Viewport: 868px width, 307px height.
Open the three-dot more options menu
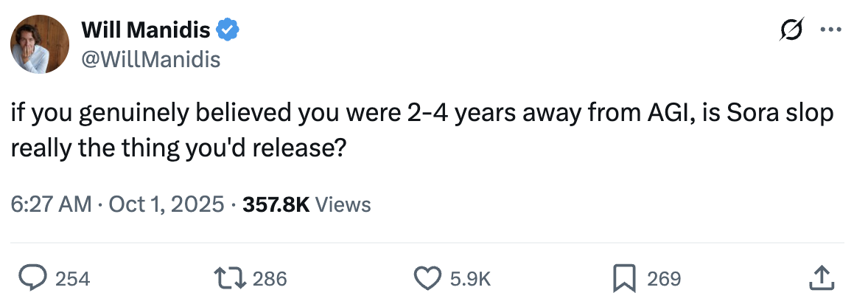[830, 30]
